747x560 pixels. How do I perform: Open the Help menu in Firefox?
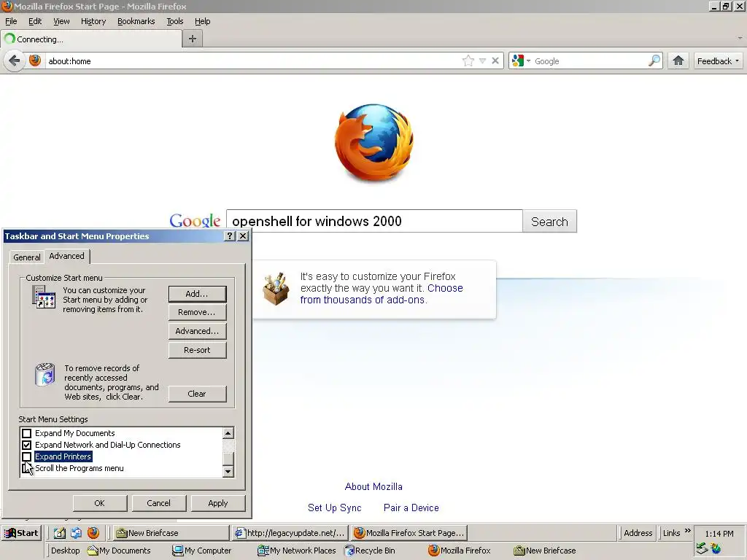pyautogui.click(x=203, y=21)
